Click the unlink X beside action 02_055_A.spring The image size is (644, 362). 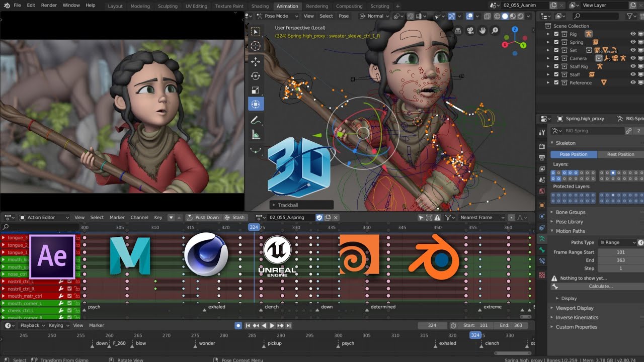coord(336,218)
